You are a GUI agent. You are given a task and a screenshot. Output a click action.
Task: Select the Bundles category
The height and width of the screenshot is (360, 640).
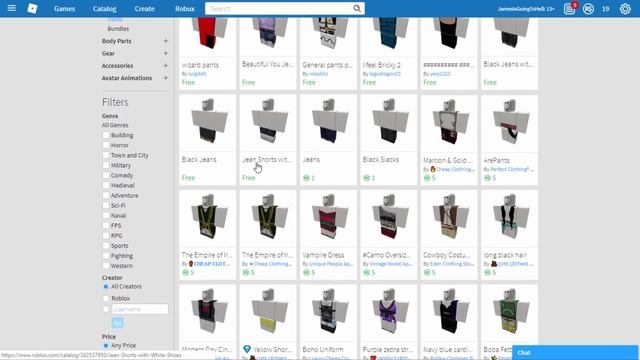[x=118, y=29]
